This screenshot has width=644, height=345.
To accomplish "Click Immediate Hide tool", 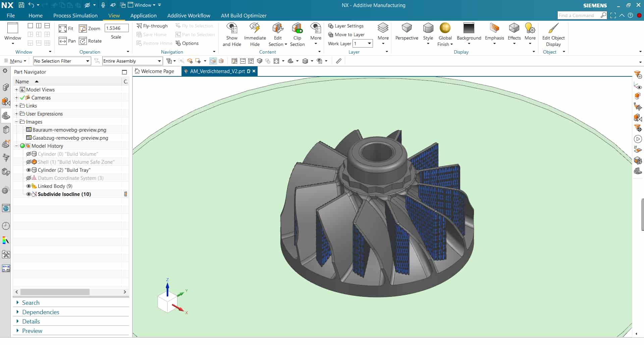I will click(255, 34).
